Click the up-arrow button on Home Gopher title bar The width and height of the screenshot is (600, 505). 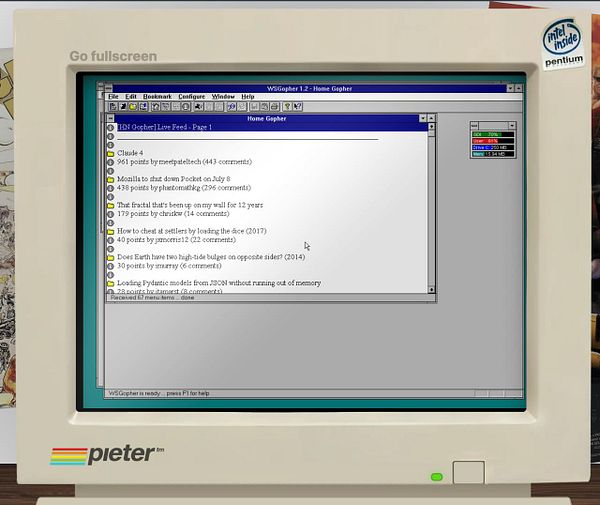[431, 118]
